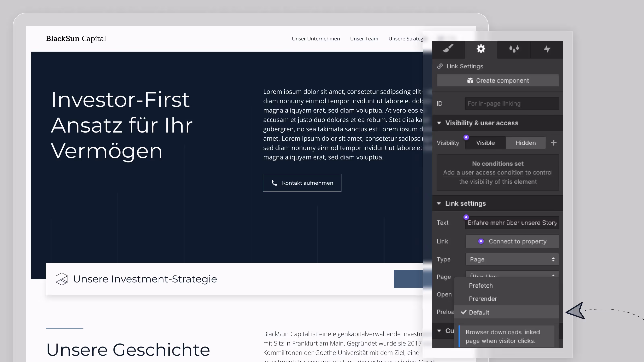Click the cube icon in Create component
The image size is (644, 362).
point(470,80)
